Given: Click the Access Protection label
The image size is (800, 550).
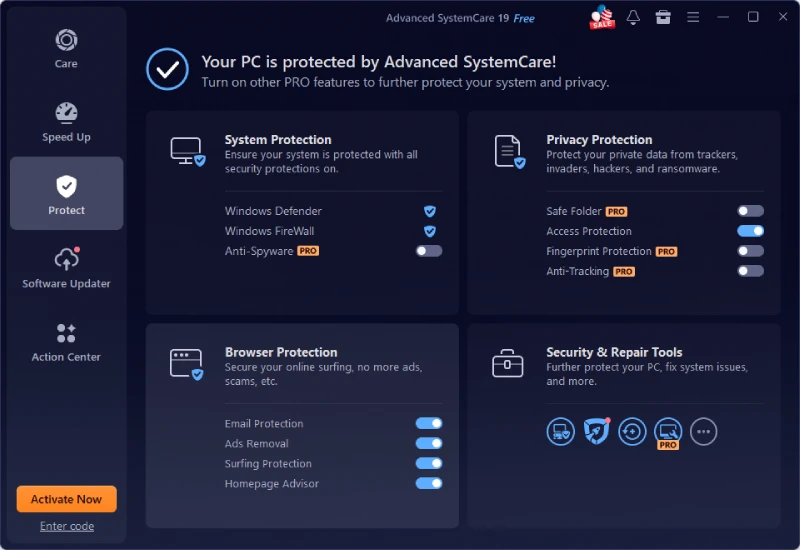Looking at the screenshot, I should coord(589,231).
